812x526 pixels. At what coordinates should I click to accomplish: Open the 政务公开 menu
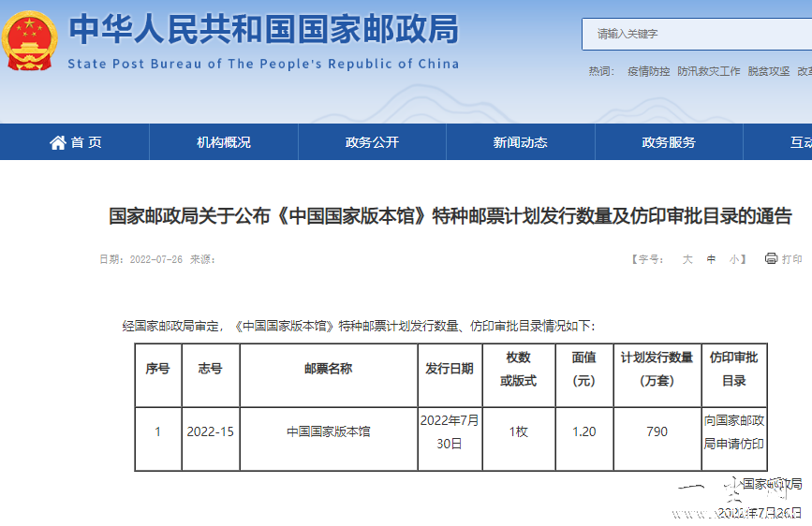[x=372, y=142]
